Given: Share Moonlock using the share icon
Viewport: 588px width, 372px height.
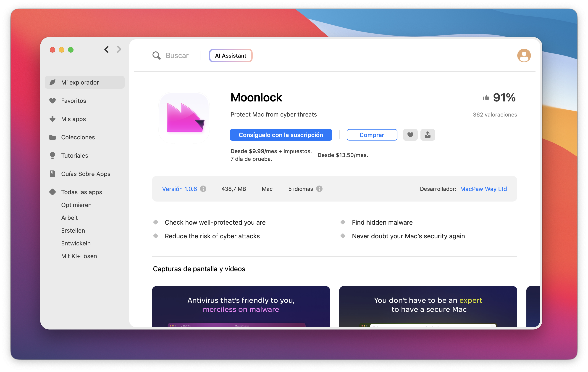Looking at the screenshot, I should coord(428,135).
